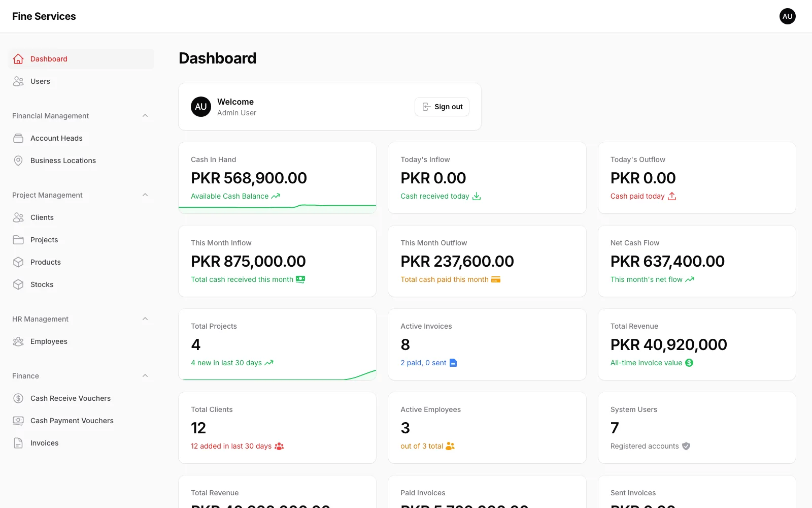The image size is (812, 508).
Task: Select the Account Heads icon
Action: pyautogui.click(x=18, y=138)
